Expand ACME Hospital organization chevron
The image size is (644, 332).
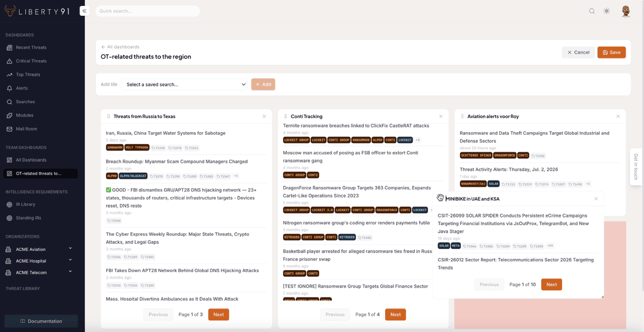(x=70, y=260)
